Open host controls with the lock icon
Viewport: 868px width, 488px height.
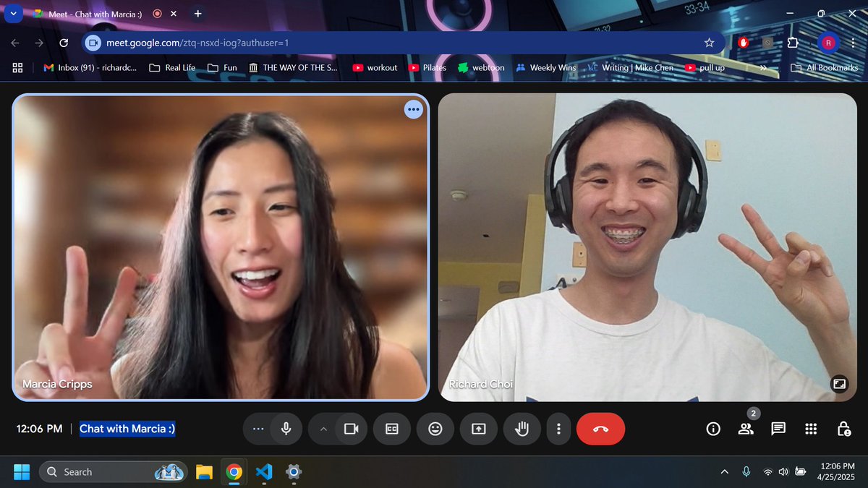[x=844, y=429]
